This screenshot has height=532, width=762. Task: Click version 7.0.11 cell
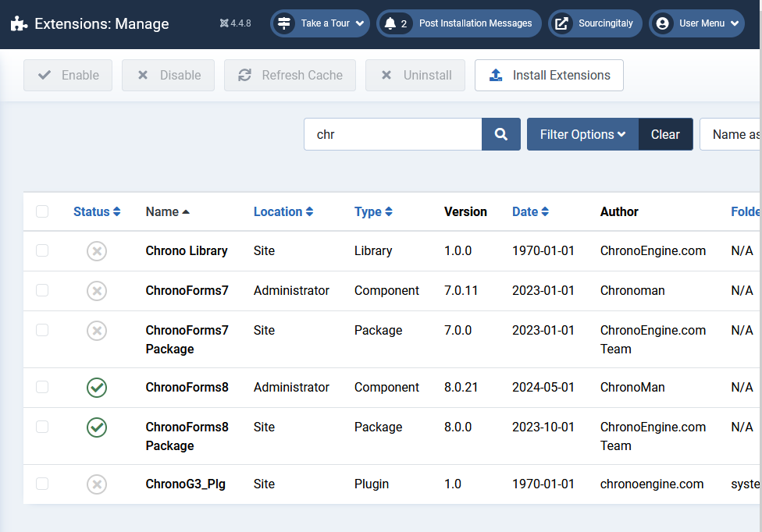tap(461, 291)
